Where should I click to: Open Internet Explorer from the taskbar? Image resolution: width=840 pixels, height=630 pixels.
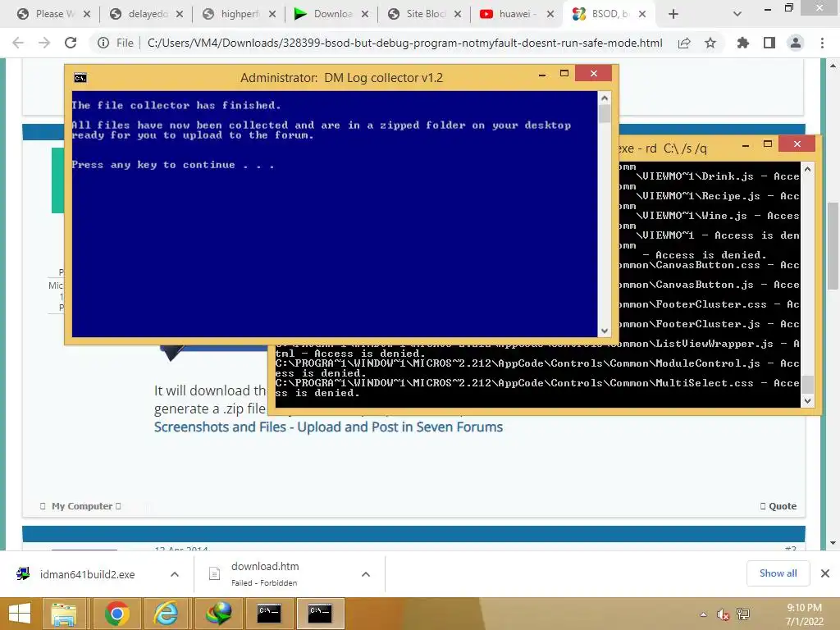click(x=166, y=614)
